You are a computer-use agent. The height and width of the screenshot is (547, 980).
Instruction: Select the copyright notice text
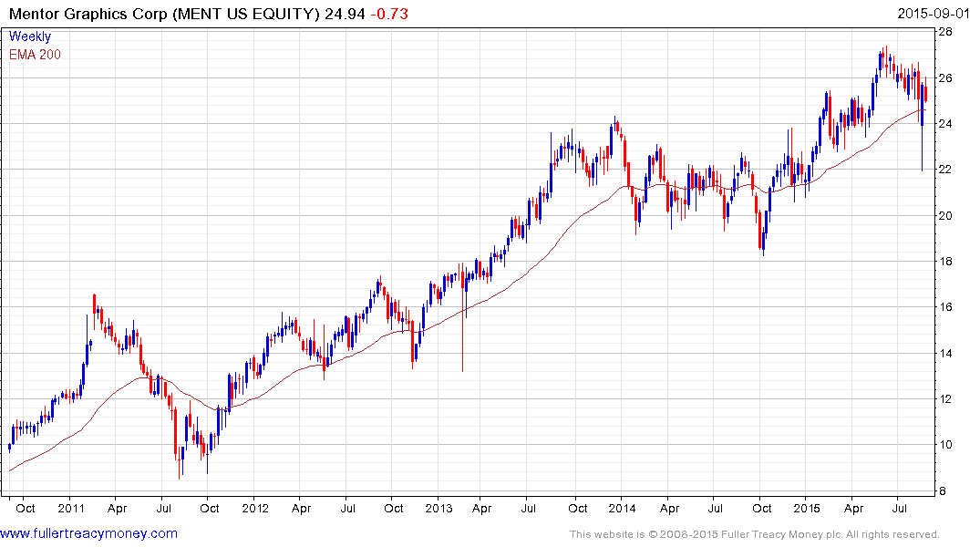755,534
